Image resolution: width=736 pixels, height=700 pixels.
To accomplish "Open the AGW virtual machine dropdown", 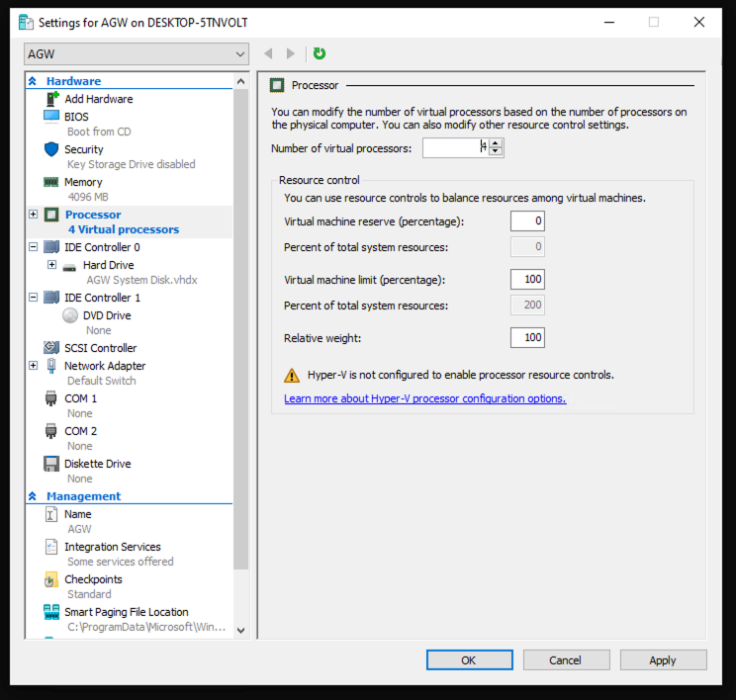I will coord(240,53).
